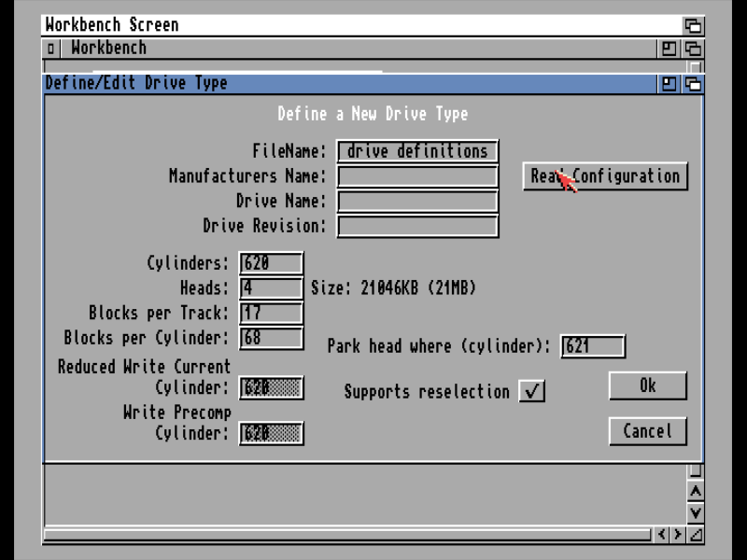Click the Workbench Screen depth gadget
The image size is (747, 560).
693,26
